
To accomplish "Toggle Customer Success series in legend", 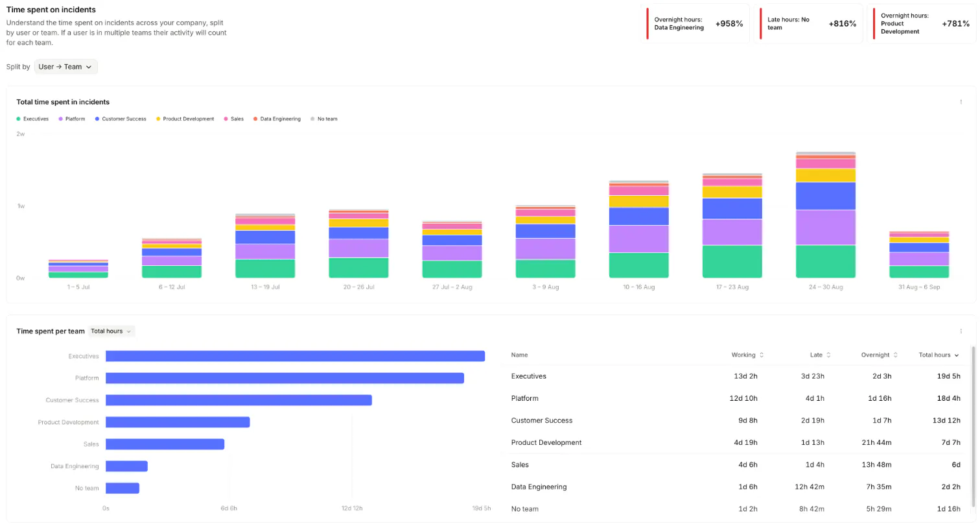I will (x=121, y=119).
